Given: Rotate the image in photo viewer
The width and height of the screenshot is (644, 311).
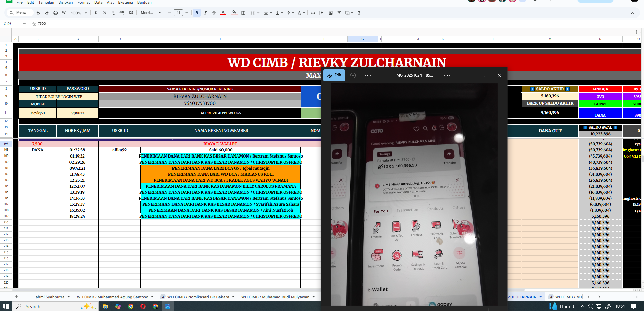Looking at the screenshot, I should click(x=353, y=75).
